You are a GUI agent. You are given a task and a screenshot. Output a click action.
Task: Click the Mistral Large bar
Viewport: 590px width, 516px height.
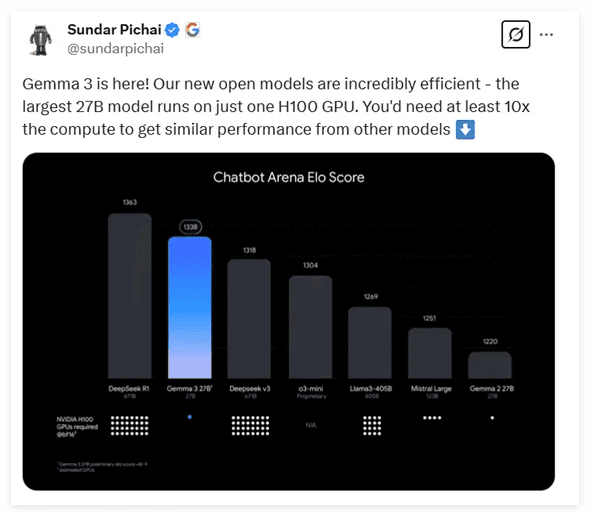pyautogui.click(x=430, y=353)
